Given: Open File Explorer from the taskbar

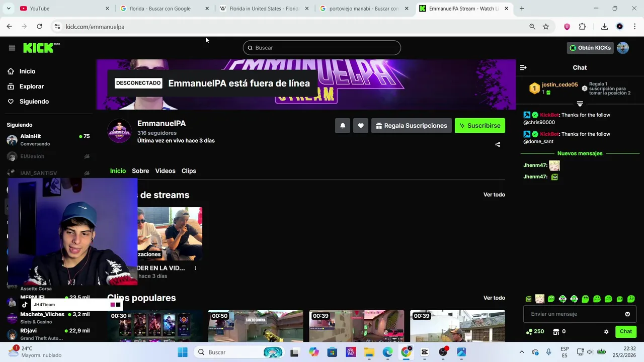Looking at the screenshot, I should (369, 352).
